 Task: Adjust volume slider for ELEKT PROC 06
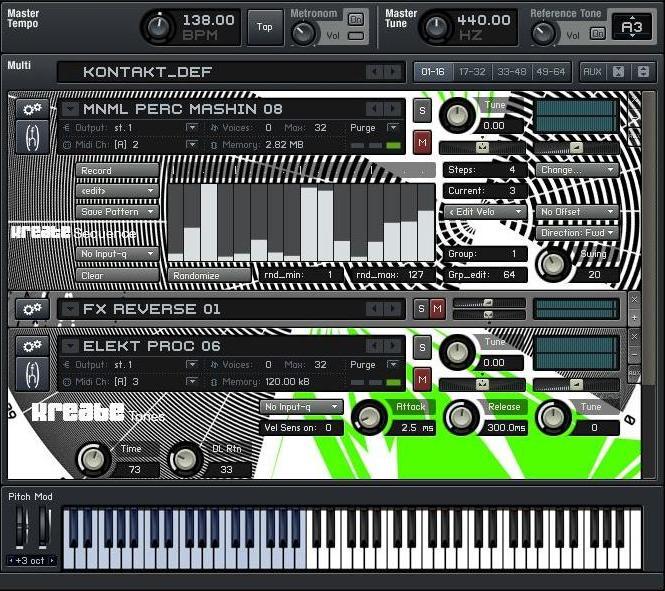point(576,385)
